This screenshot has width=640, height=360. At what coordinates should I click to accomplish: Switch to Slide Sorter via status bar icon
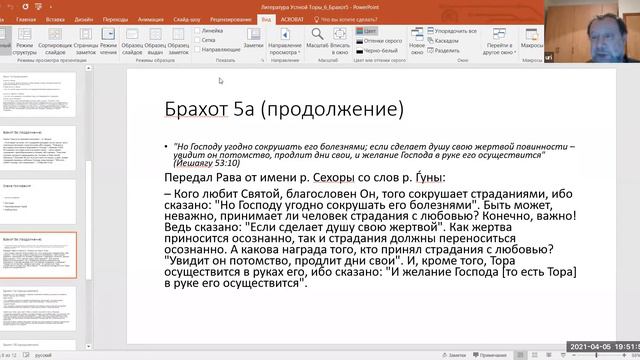[535, 355]
